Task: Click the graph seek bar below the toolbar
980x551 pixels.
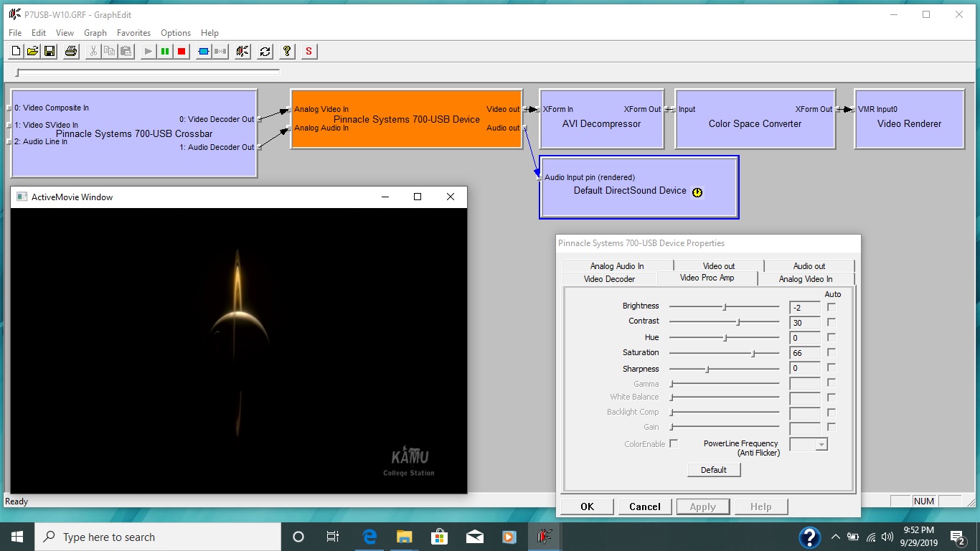Action: [x=148, y=72]
